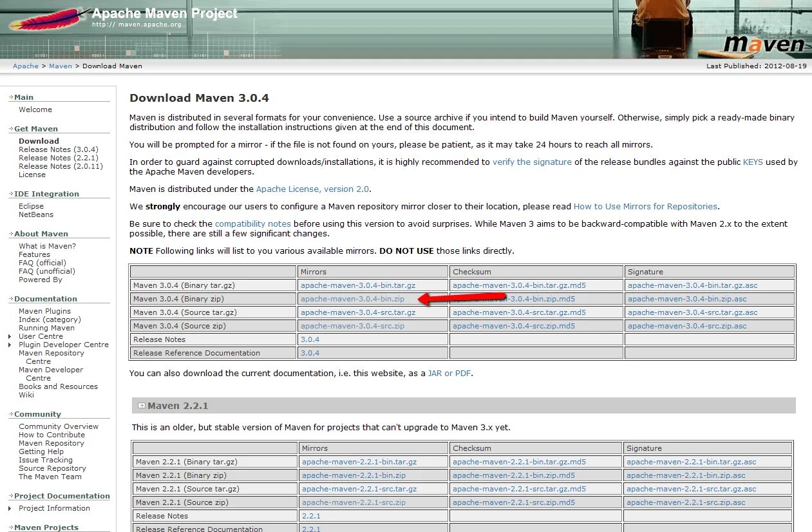Open the public KEYS link

point(753,162)
